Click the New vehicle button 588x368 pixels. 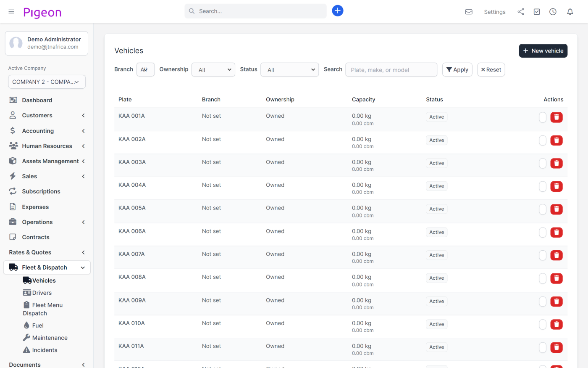coord(543,51)
